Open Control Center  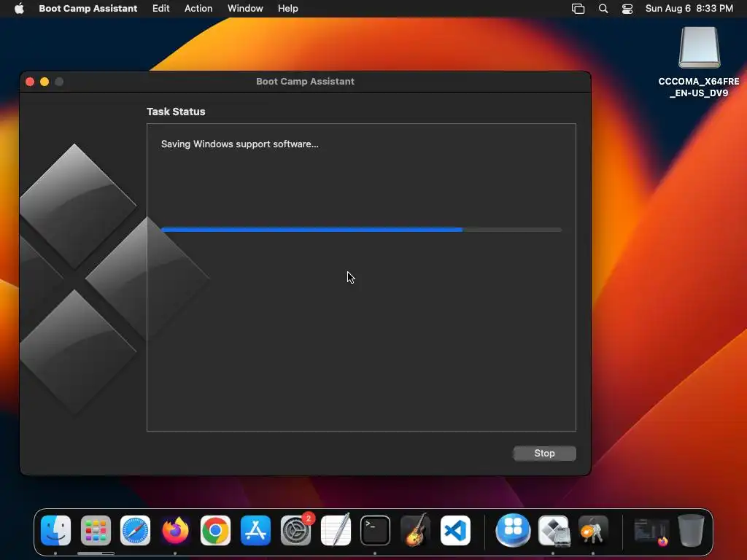pos(627,9)
